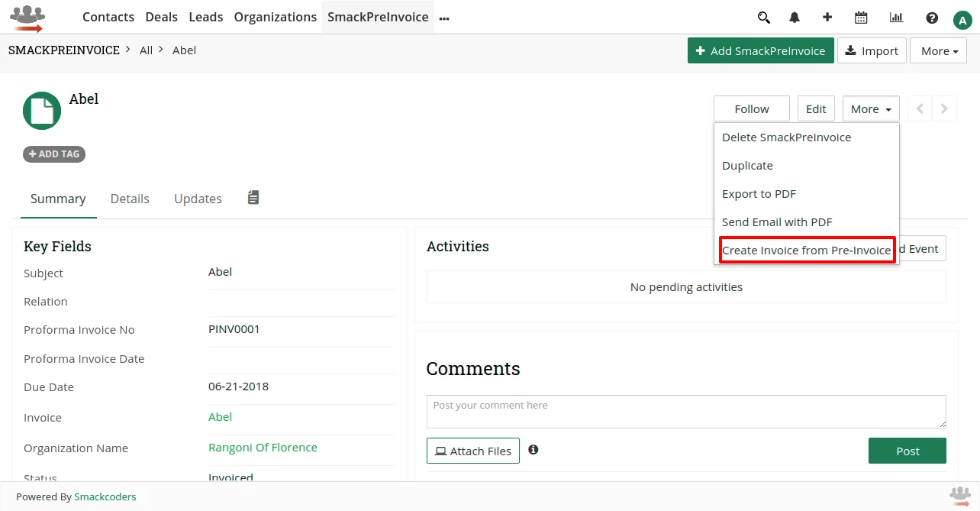Expand the More dropdown next to Import
The height and width of the screenshot is (511, 980).
(x=938, y=50)
